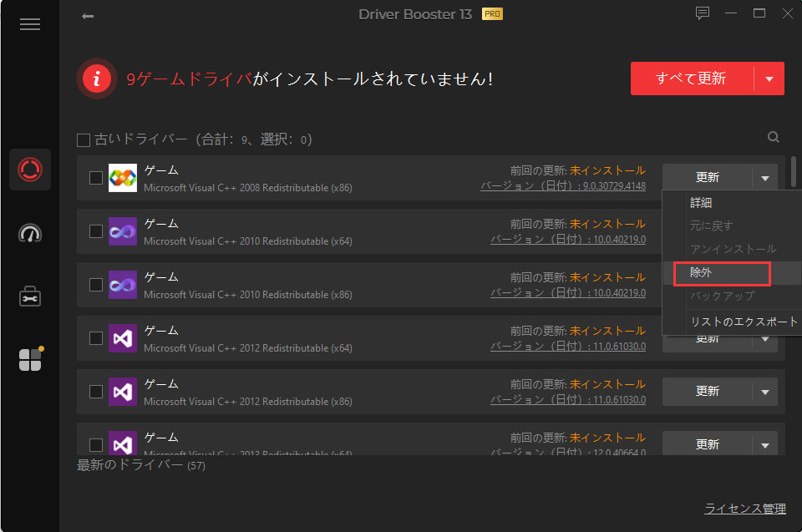Check the Visual C++ 2008 (x86) row

(x=96, y=178)
